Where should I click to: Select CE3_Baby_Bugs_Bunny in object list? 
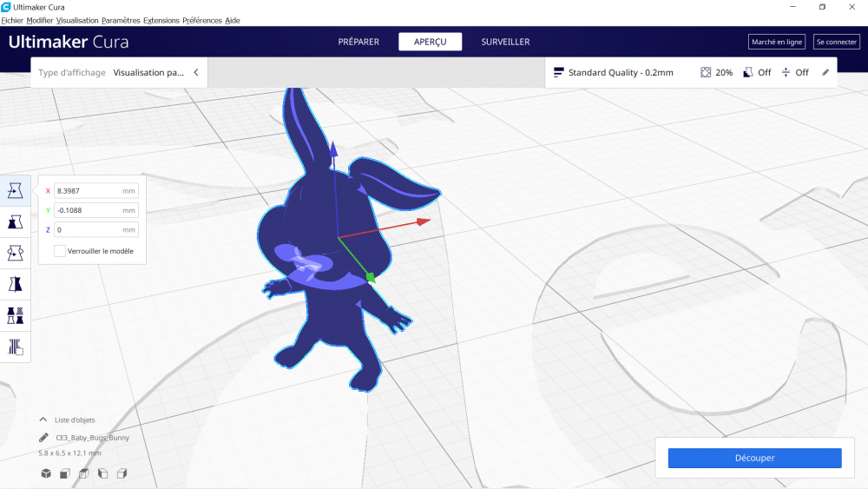[x=93, y=438]
